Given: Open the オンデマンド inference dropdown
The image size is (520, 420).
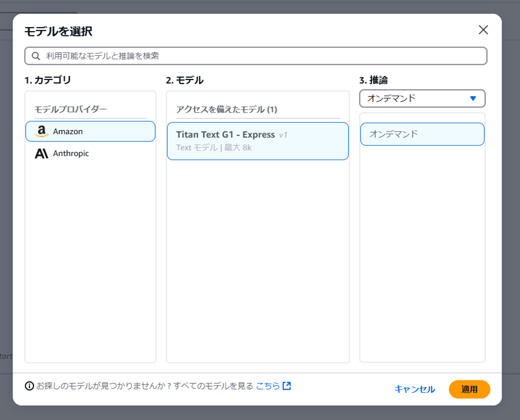Looking at the screenshot, I should [x=422, y=98].
